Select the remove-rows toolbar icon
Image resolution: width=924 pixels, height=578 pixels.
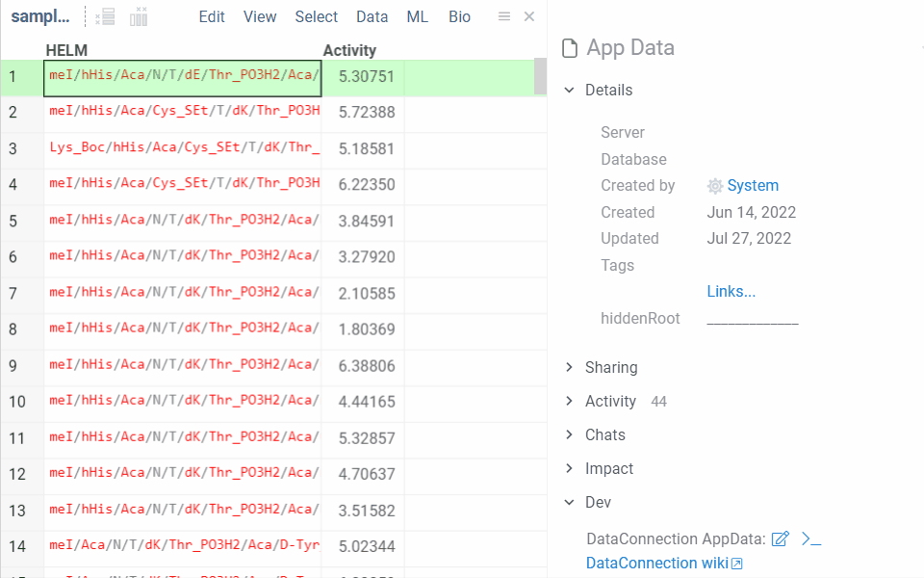pos(104,15)
